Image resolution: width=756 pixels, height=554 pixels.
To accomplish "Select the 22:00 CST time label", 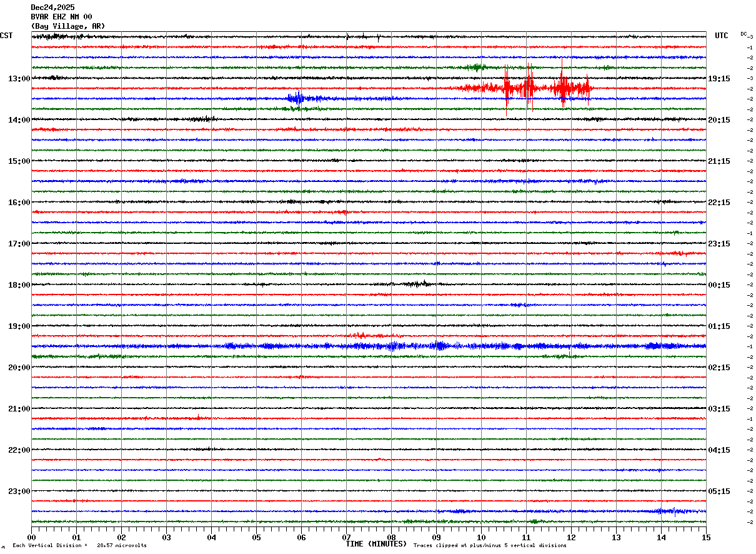I will point(19,450).
